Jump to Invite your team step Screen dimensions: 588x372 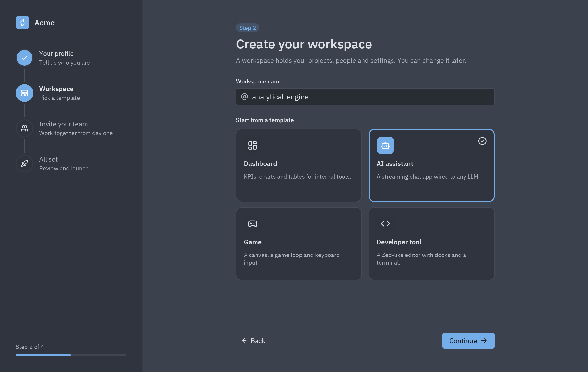tap(71, 128)
